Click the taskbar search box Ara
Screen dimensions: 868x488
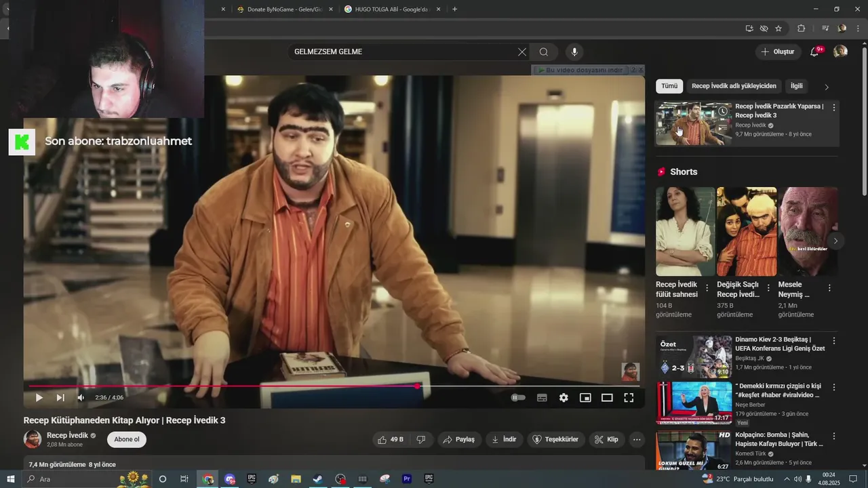(x=88, y=479)
